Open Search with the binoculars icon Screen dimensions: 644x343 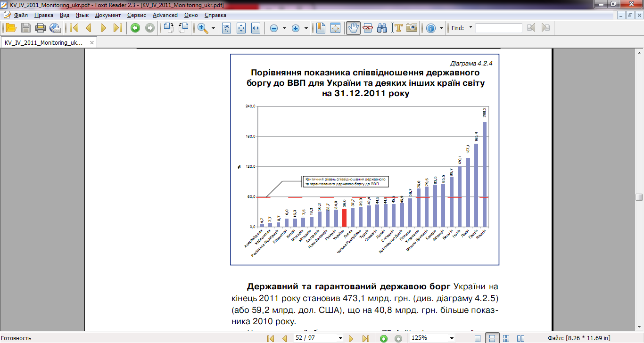[x=382, y=28]
